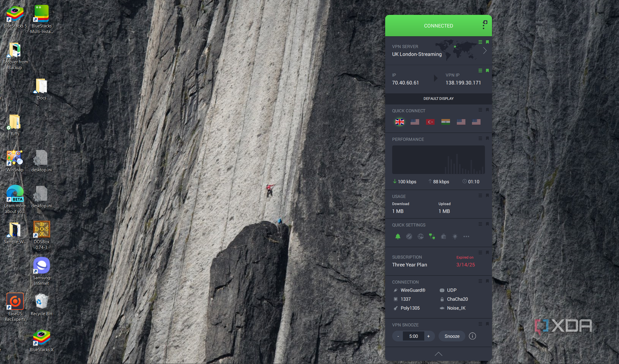Toggle the debug bug icon in Quick Settings
This screenshot has height=364, width=619.
tap(443, 236)
